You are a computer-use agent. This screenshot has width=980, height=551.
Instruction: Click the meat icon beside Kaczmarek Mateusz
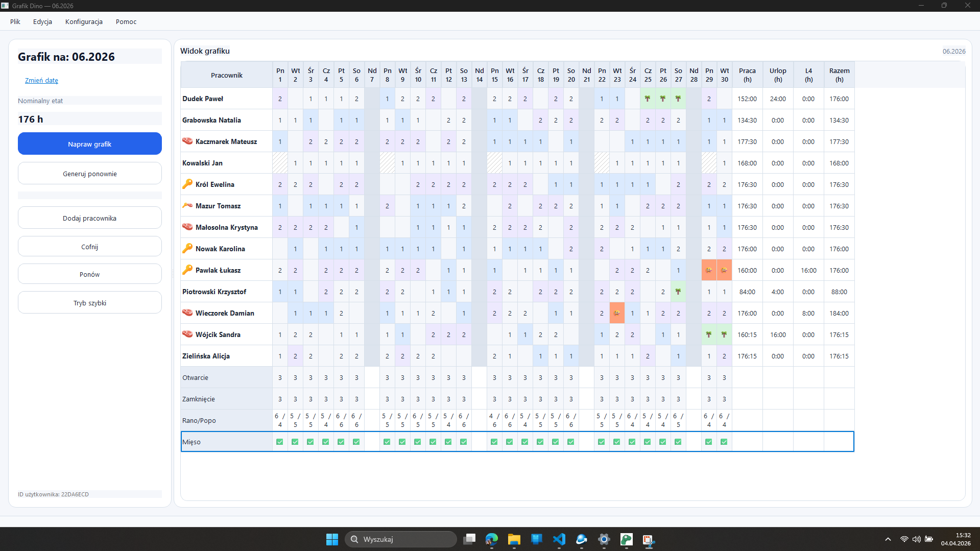(187, 141)
